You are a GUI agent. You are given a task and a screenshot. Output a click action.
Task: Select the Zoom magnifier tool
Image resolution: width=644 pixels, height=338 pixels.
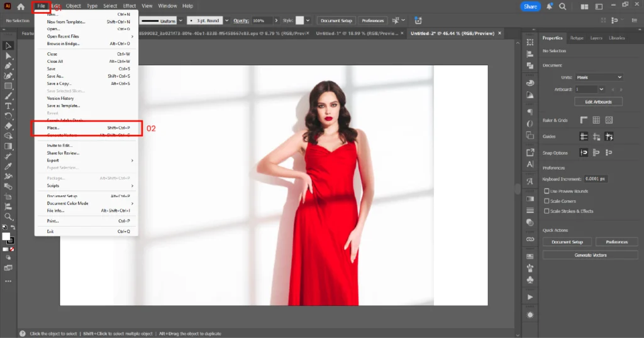(x=8, y=217)
